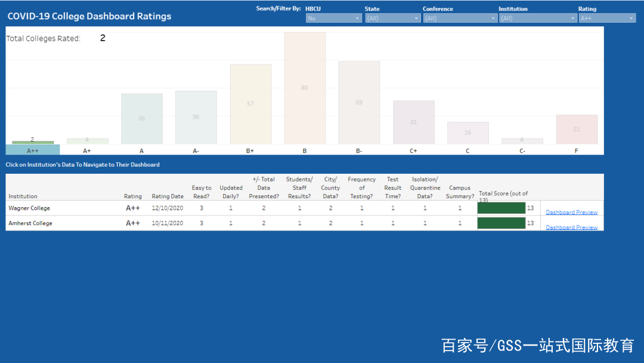644x363 pixels.
Task: Select the B+ bar with 57 colleges
Action: [250, 104]
